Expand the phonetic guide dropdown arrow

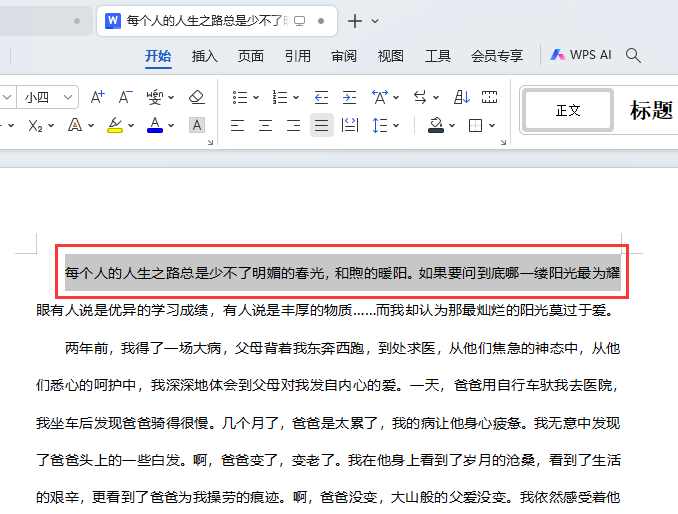pos(171,98)
